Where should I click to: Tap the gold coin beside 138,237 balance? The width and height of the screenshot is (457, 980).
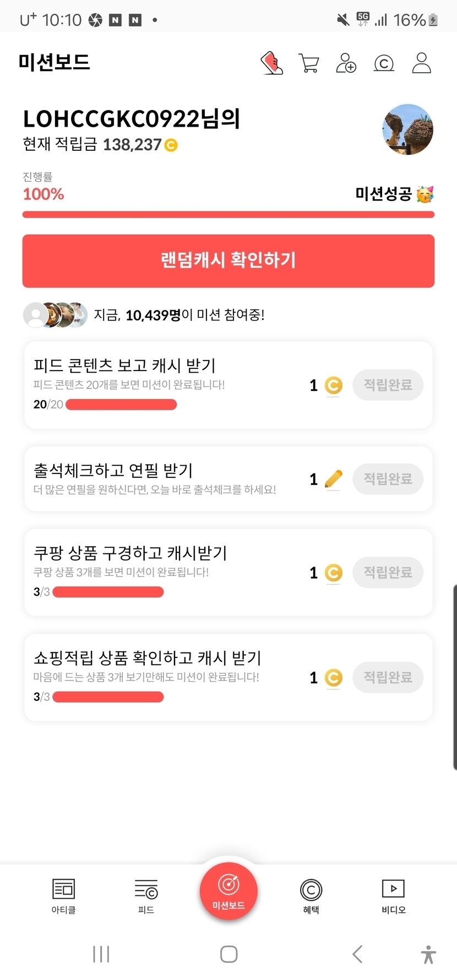[x=171, y=145]
